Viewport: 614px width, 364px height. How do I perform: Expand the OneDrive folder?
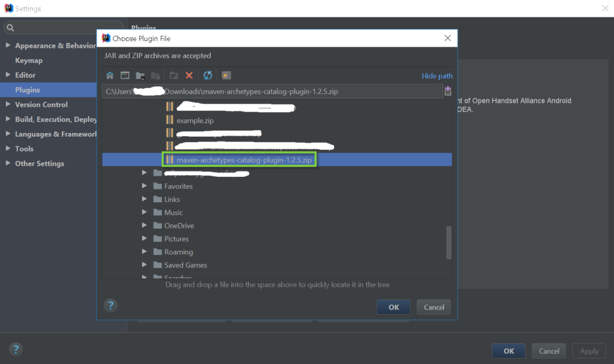144,225
